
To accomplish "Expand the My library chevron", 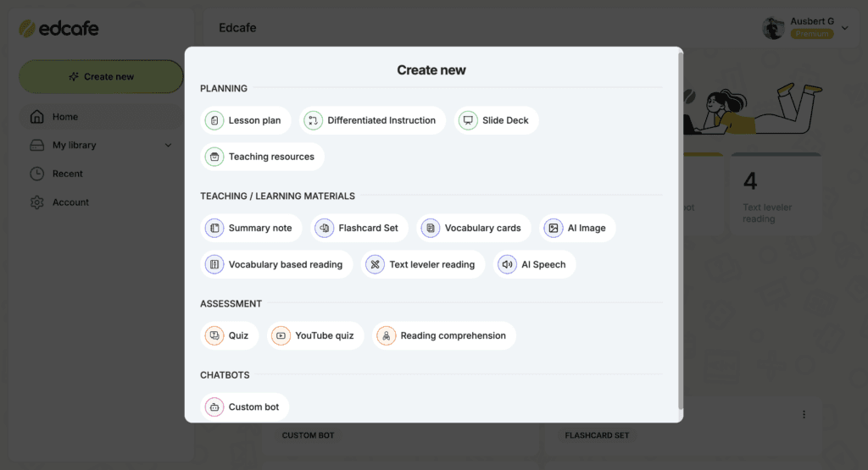I will pos(169,146).
